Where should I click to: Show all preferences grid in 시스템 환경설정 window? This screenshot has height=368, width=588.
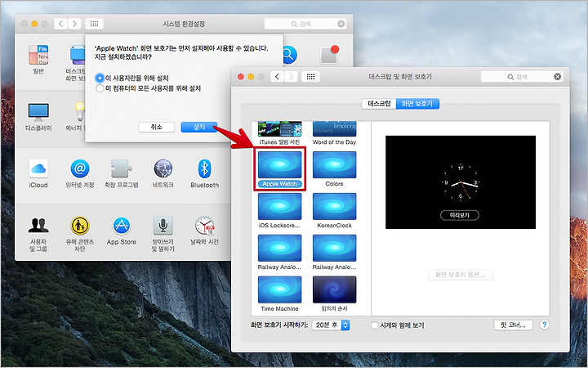(94, 24)
